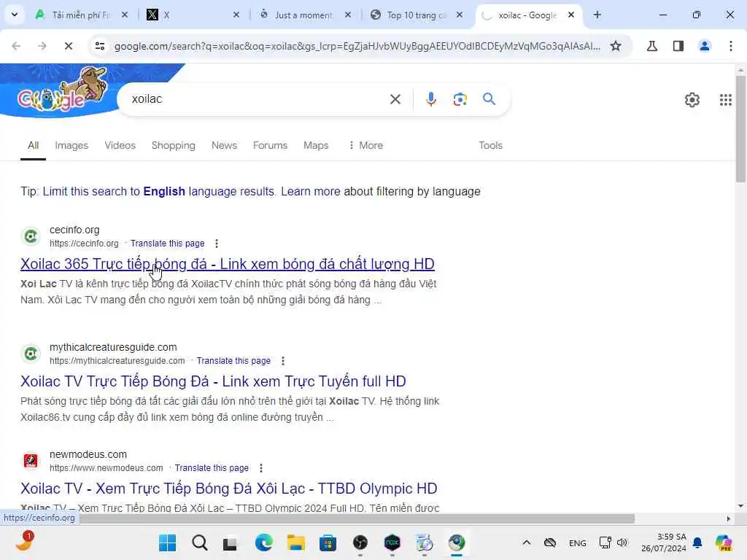Screen dimensions: 747x560
Task: Translate the mythicalcreaturesguide.com page
Action: pyautogui.click(x=233, y=361)
